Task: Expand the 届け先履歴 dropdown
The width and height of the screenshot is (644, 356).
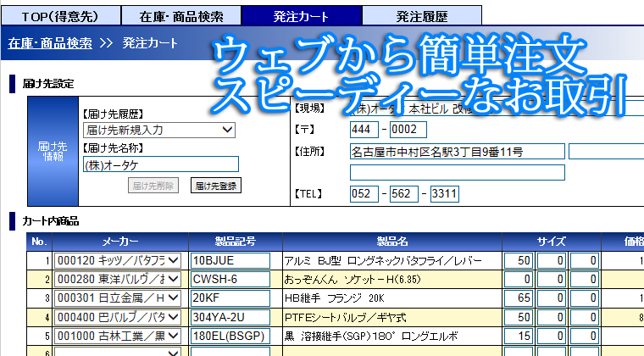Action: pos(158,130)
